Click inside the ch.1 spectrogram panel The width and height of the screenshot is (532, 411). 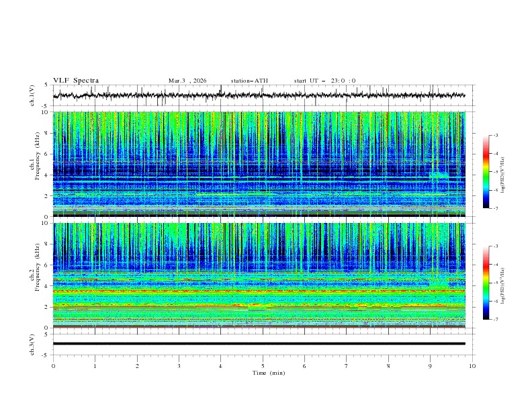coord(259,164)
